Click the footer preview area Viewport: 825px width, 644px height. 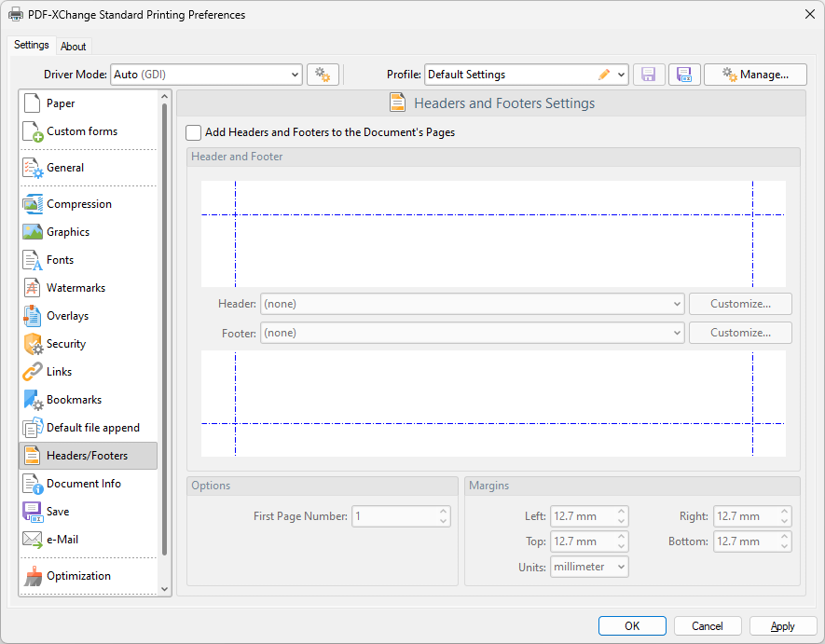pyautogui.click(x=493, y=404)
